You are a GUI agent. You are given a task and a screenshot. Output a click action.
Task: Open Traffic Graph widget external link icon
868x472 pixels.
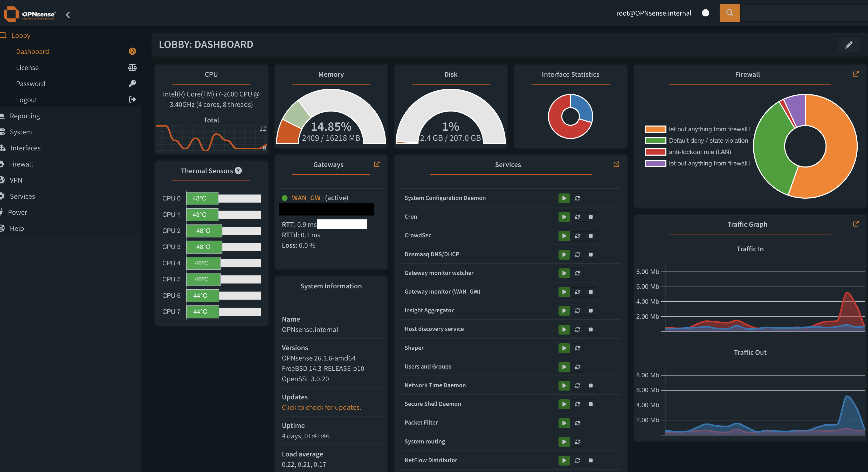856,224
